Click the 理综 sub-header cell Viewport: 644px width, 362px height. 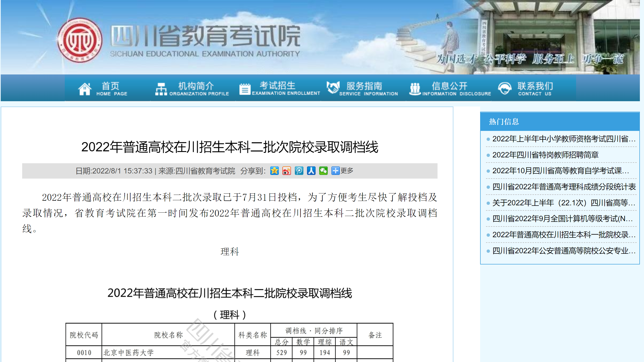pos(325,342)
